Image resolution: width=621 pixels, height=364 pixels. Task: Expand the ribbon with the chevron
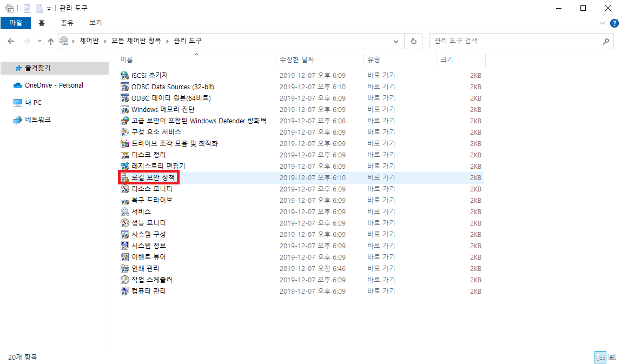(603, 23)
